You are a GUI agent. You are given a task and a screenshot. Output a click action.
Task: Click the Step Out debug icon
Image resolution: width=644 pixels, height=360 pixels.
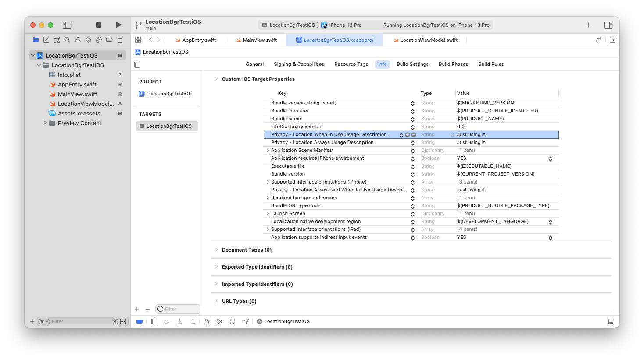pyautogui.click(x=193, y=321)
